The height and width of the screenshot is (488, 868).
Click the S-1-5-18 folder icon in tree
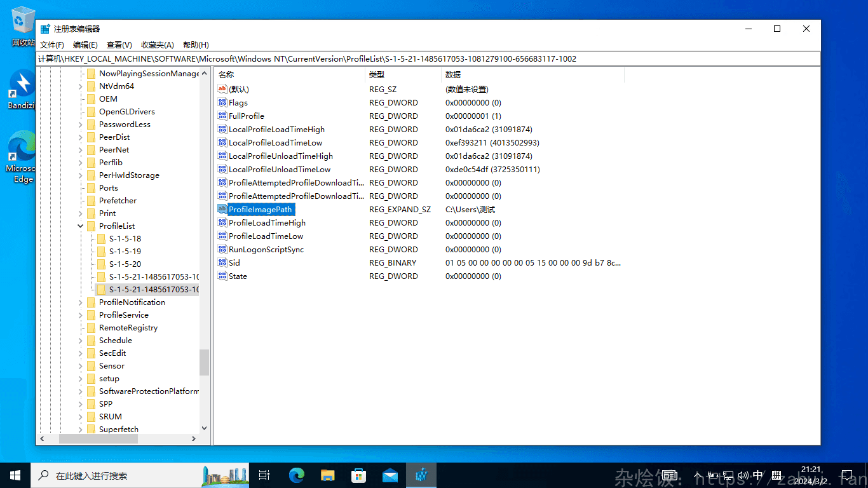[x=101, y=239]
